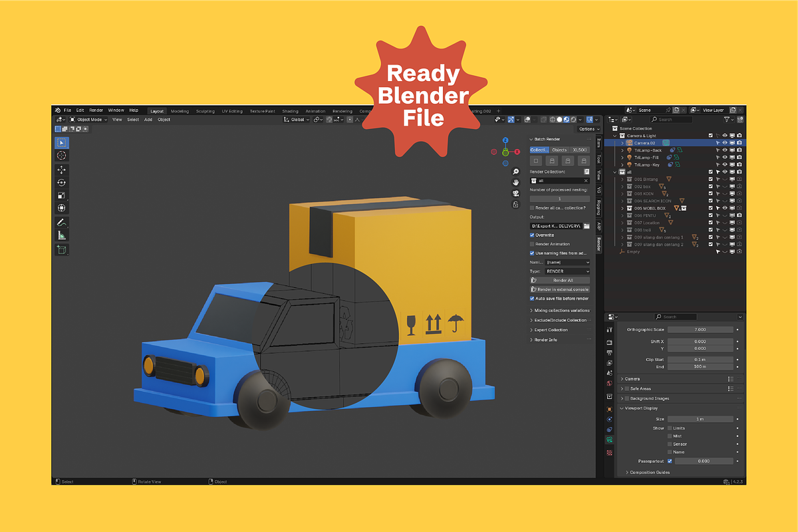798x532 pixels.
Task: Expand the 001 Bintang collection
Action: [x=622, y=179]
